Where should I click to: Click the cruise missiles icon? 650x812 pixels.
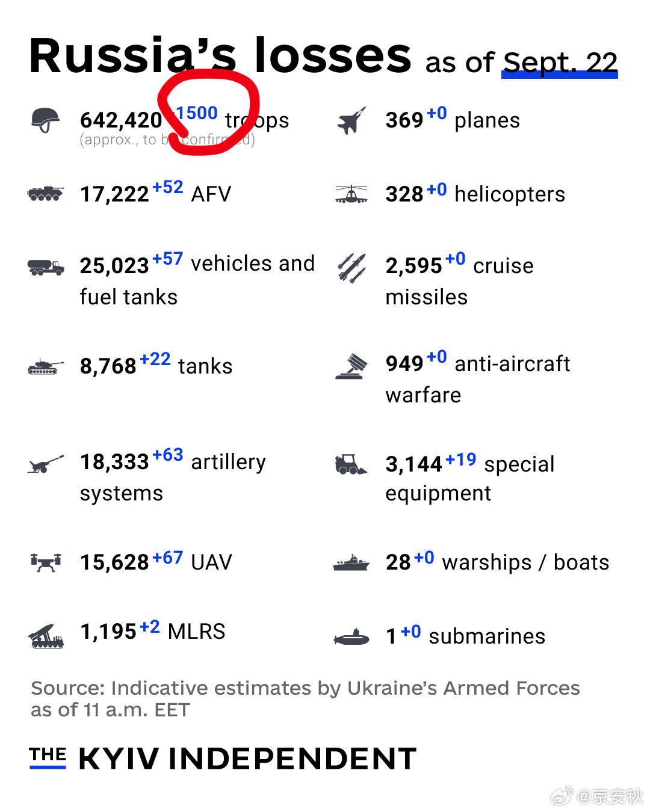tap(351, 268)
